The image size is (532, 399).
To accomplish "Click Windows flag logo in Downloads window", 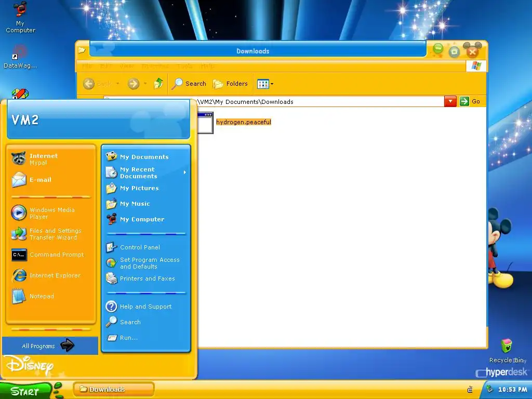I will (x=476, y=66).
